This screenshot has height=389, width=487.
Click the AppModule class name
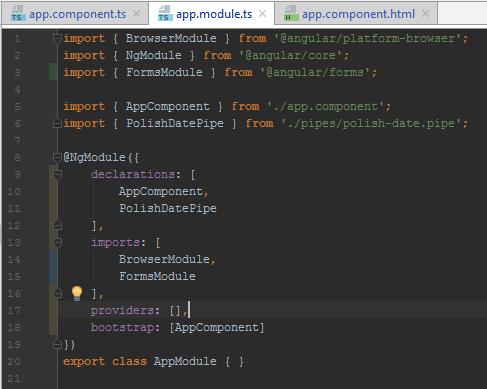pyautogui.click(x=185, y=361)
